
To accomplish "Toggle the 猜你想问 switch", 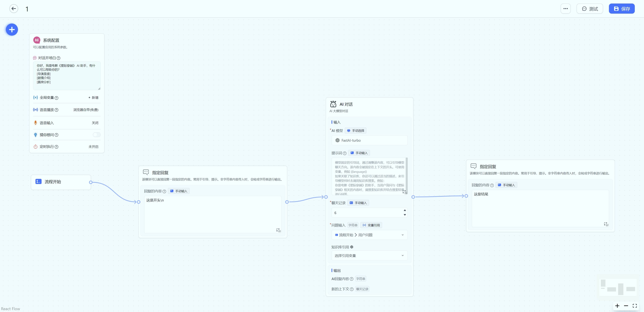I will (96, 135).
